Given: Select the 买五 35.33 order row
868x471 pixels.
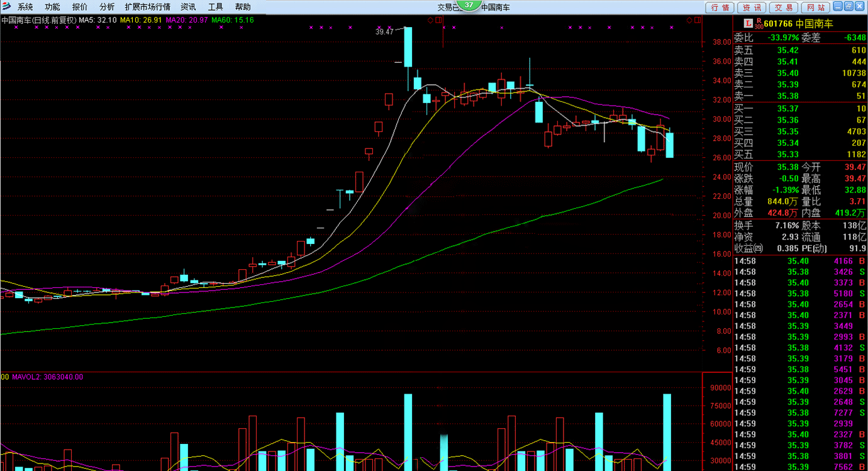Looking at the screenshot, I should pyautogui.click(x=800, y=154).
